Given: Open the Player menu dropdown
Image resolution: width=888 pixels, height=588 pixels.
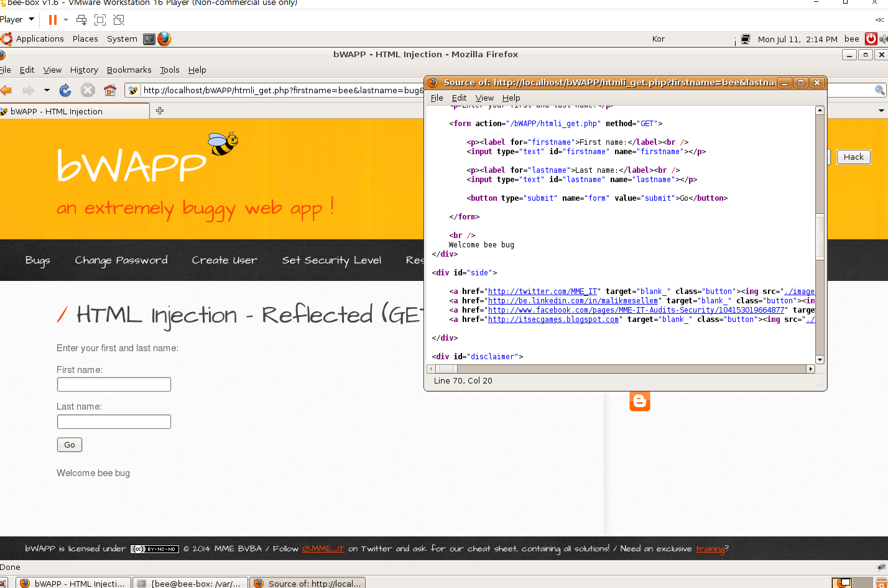Looking at the screenshot, I should (17, 20).
